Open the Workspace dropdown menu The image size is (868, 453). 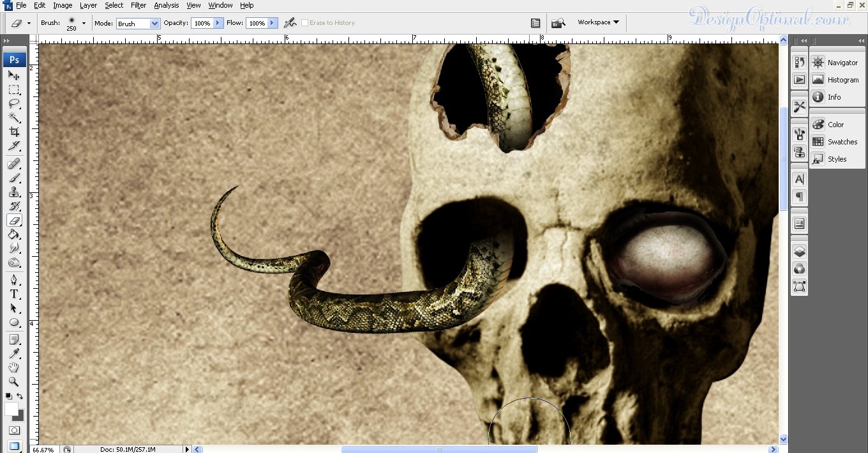(598, 22)
